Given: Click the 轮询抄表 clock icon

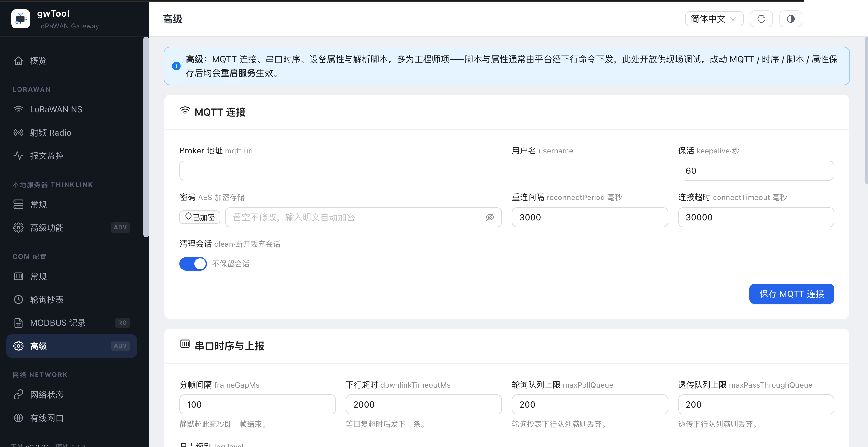Looking at the screenshot, I should pos(18,299).
